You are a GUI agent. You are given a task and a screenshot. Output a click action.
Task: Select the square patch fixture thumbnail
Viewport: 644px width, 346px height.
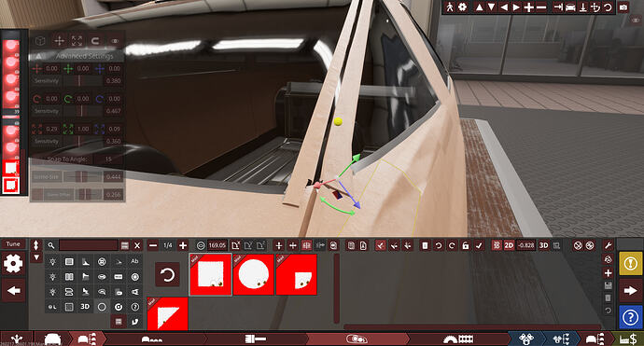(x=210, y=274)
